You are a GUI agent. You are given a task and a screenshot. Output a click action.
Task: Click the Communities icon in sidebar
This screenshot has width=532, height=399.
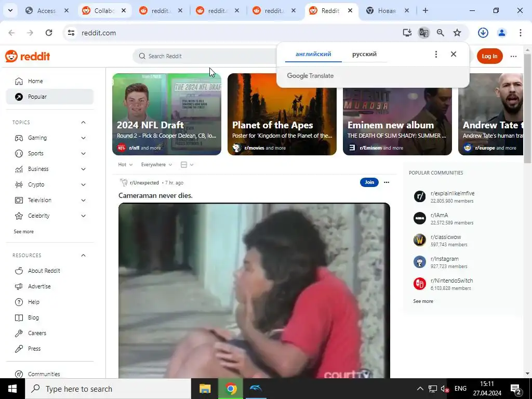(19, 374)
